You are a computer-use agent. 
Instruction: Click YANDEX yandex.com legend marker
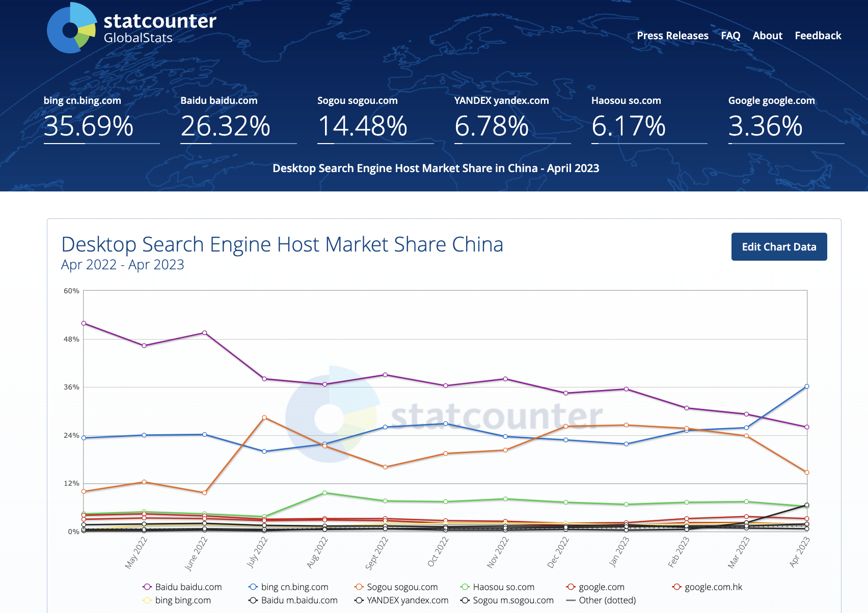pos(359,600)
